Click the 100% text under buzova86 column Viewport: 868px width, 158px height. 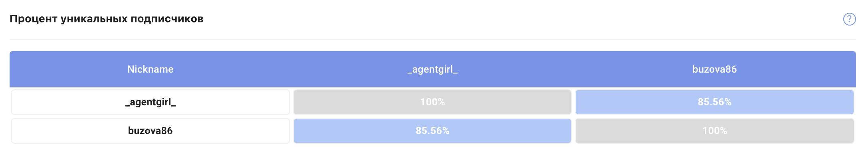(715, 131)
